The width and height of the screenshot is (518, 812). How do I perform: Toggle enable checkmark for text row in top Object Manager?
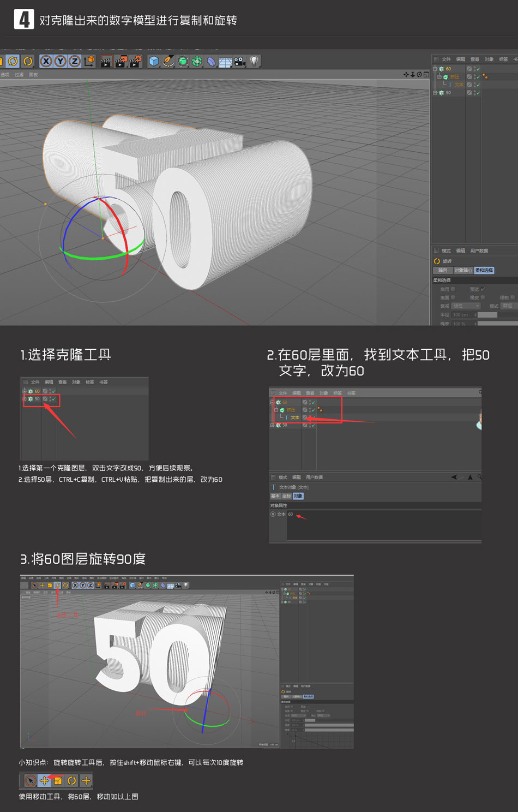[478, 85]
